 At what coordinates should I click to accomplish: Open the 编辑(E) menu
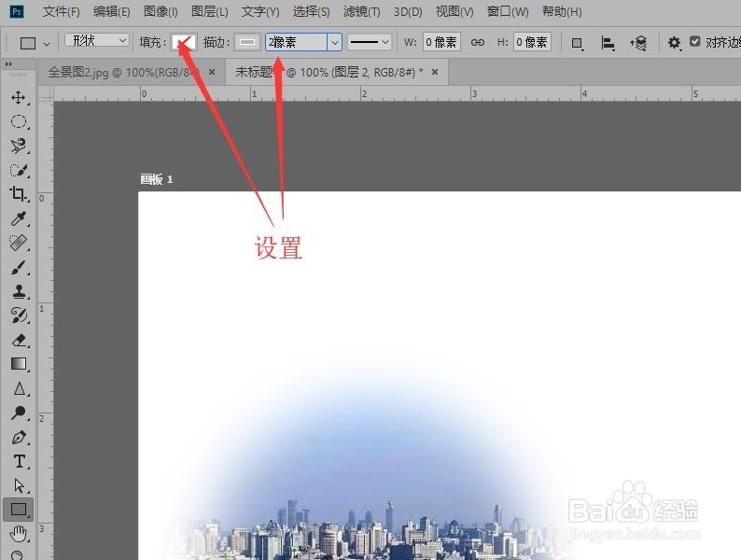pos(112,11)
